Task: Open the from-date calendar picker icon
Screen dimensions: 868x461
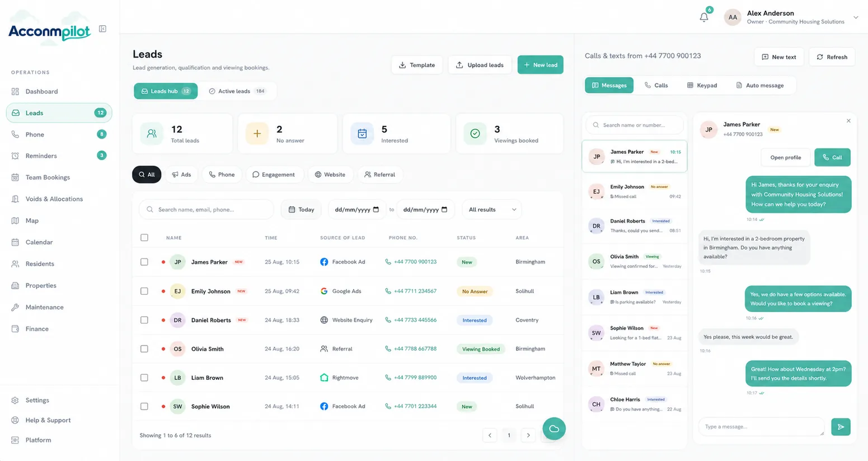Action: tap(376, 209)
